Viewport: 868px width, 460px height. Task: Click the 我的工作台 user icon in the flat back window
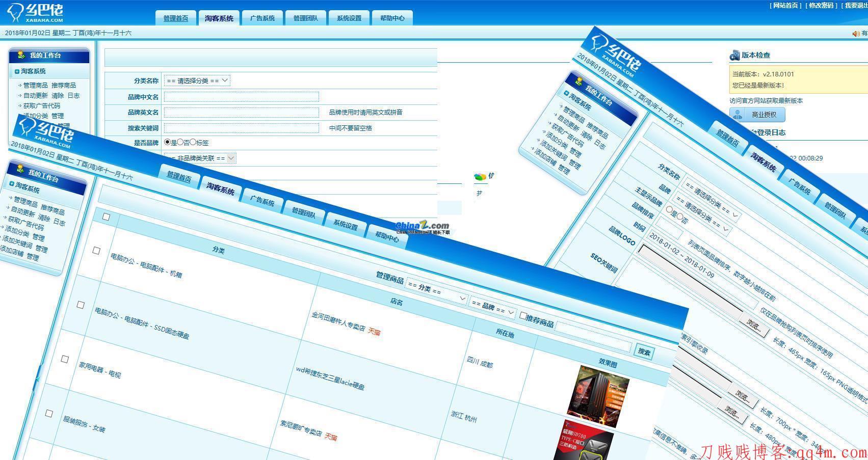(21, 55)
